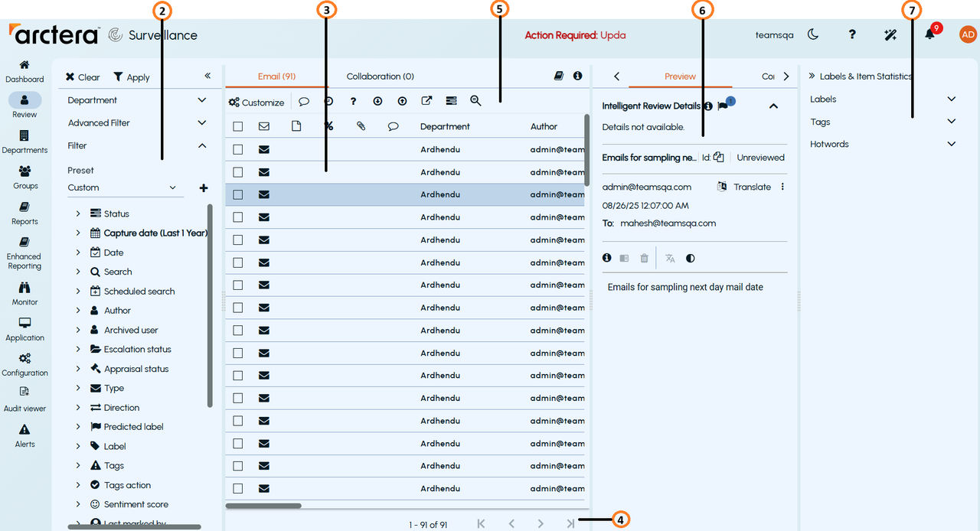980x531 pixels.
Task: Click the book icon beside Collaboration tab
Action: pos(559,76)
